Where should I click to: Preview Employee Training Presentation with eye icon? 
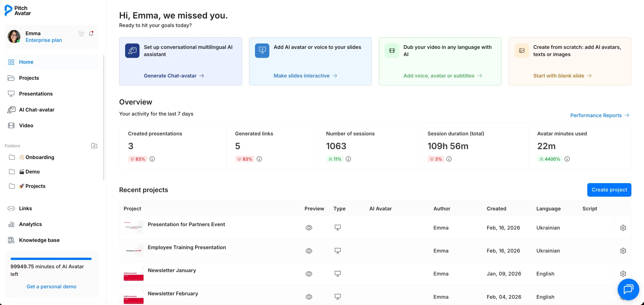pyautogui.click(x=309, y=251)
